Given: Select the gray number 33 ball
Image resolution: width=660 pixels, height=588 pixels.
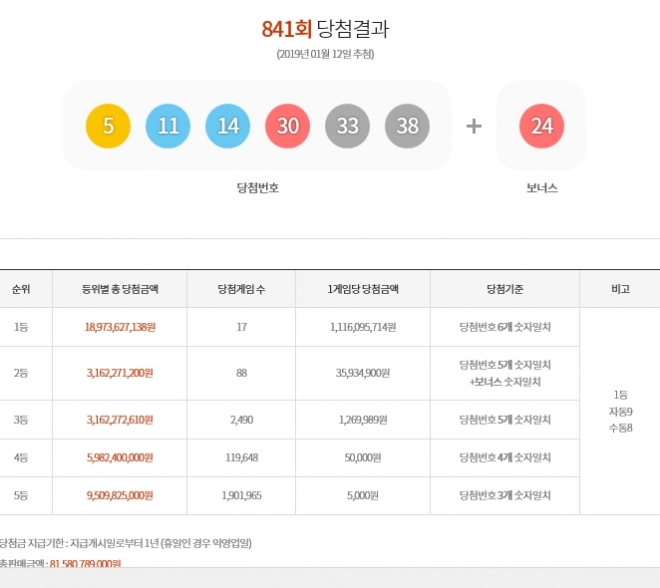Looking at the screenshot, I should pyautogui.click(x=347, y=126).
